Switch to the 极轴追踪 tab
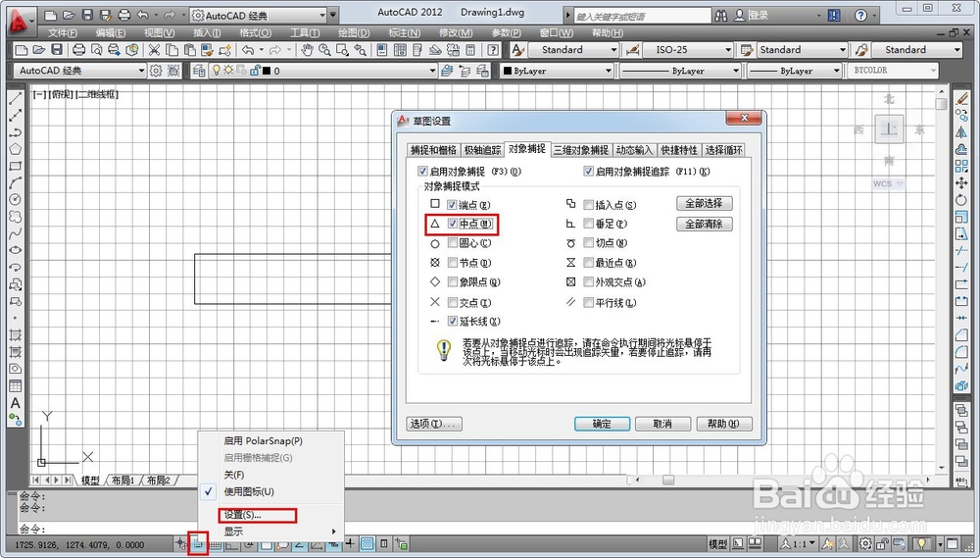 pos(482,150)
